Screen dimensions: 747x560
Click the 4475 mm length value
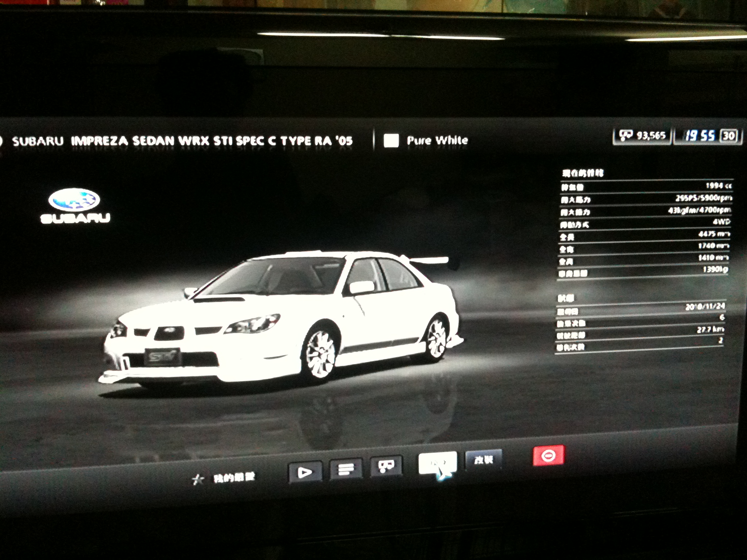point(714,234)
